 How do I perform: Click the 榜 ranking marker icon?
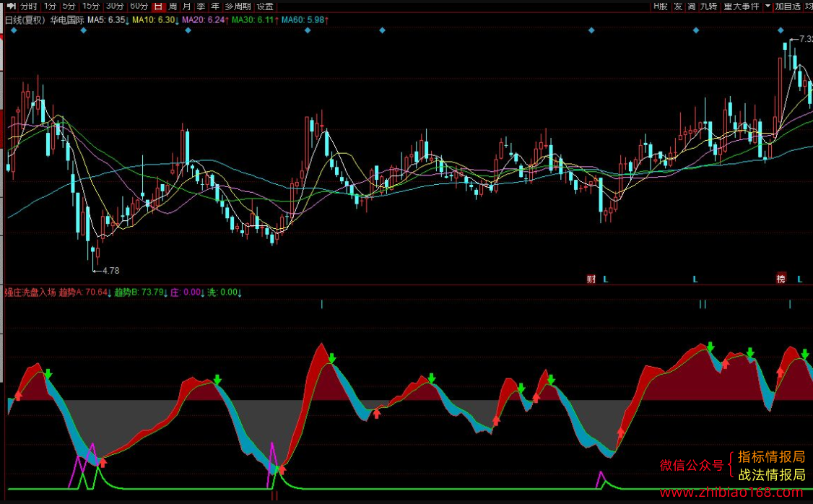click(781, 279)
